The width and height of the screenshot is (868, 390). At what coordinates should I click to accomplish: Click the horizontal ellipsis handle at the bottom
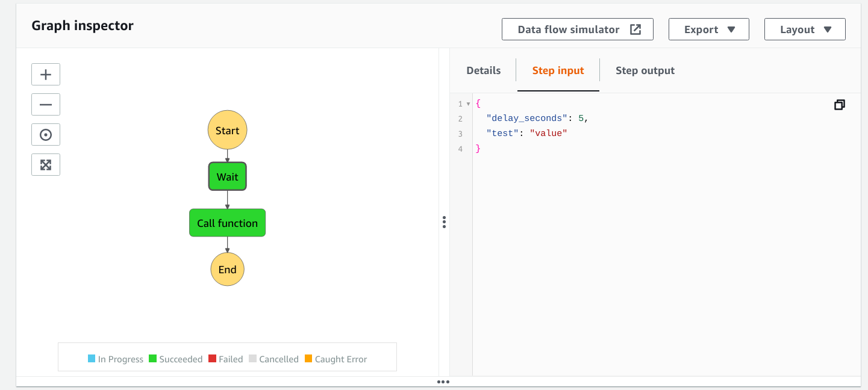click(x=444, y=382)
